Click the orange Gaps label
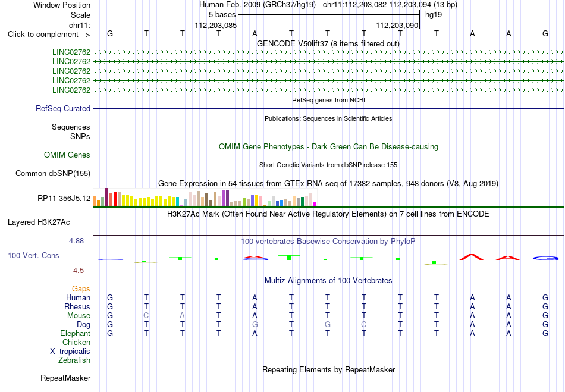Image resolution: width=565 pixels, height=392 pixels. [x=81, y=288]
